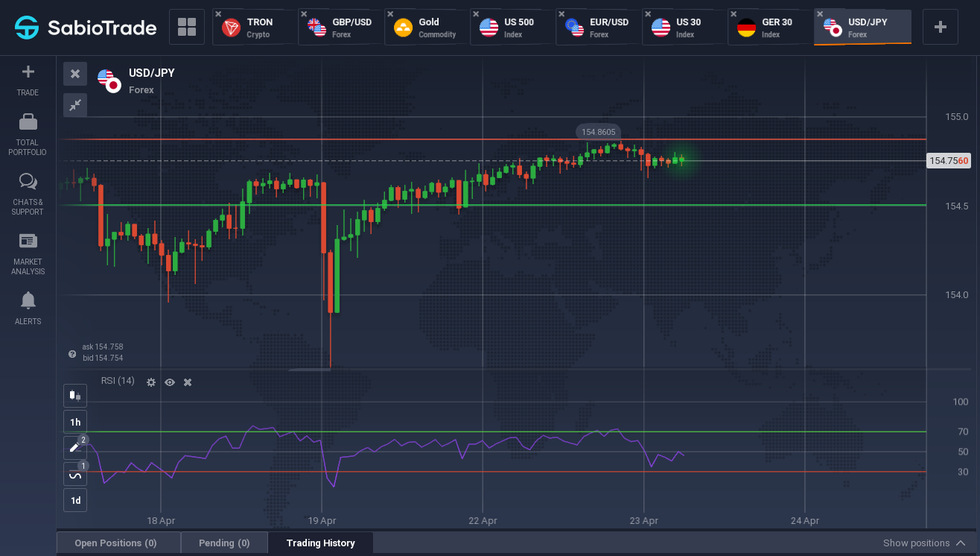Open the candlestick chart type selector
This screenshot has height=556, width=980.
point(75,396)
